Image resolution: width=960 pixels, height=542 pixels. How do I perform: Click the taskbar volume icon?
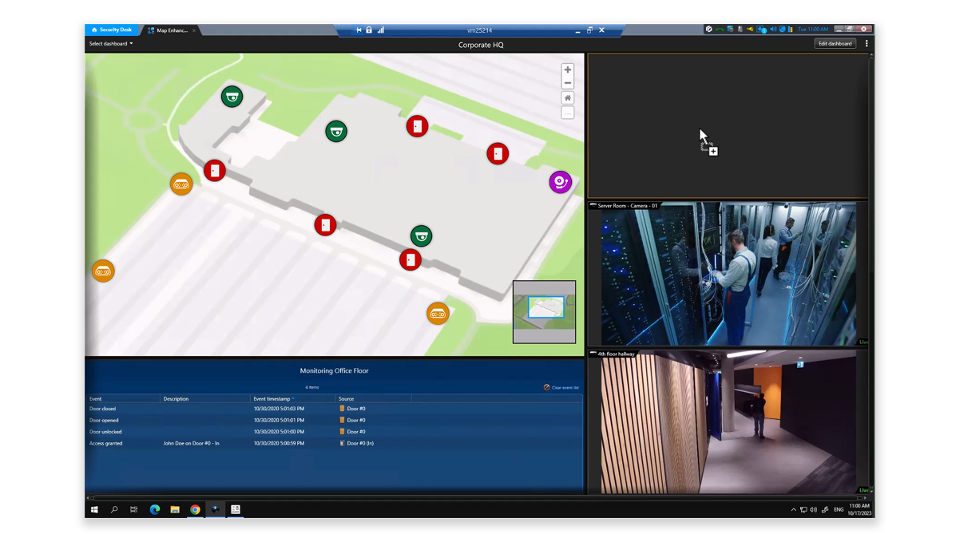814,510
